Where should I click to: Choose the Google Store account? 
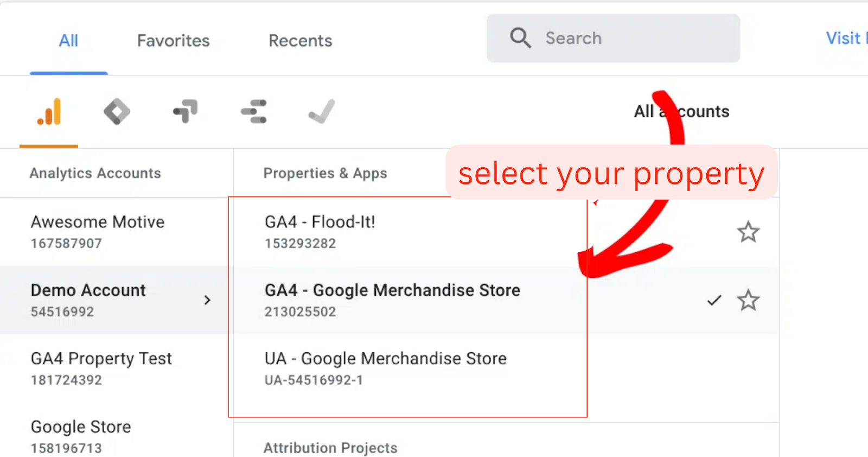pyautogui.click(x=117, y=436)
